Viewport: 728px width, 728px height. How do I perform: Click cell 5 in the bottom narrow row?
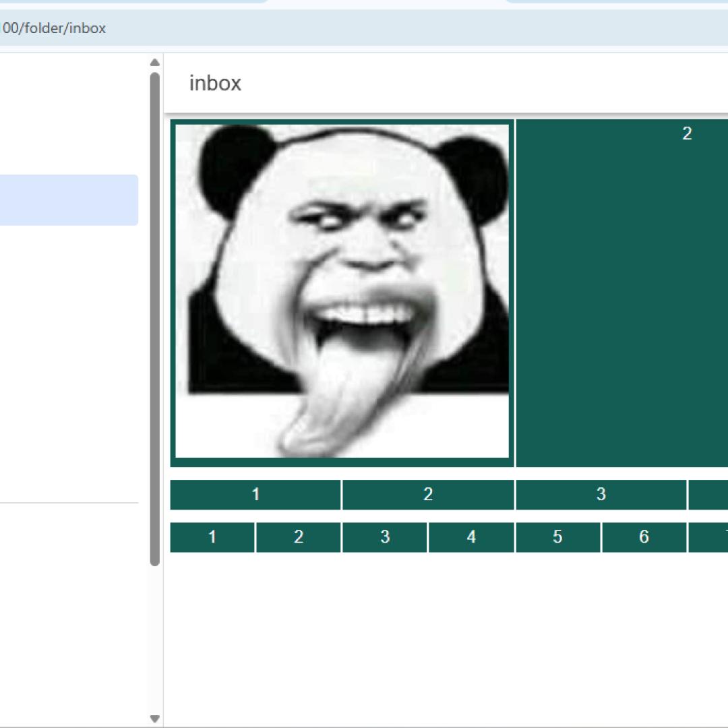tap(557, 537)
